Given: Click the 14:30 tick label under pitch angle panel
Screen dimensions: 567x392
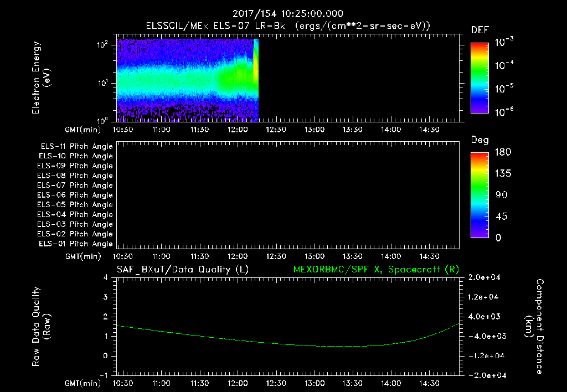Looking at the screenshot, I should coord(429,256).
